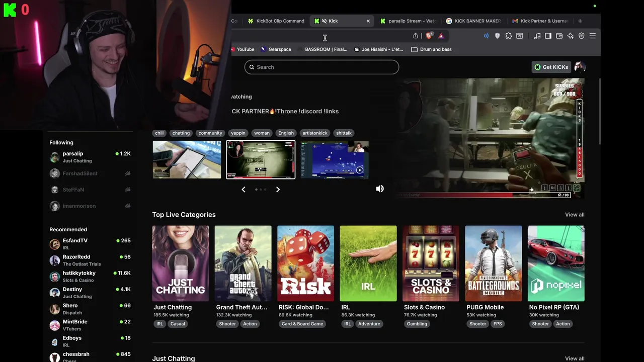Toggle the browser sidebar panel icon
644x362 pixels.
(548, 36)
